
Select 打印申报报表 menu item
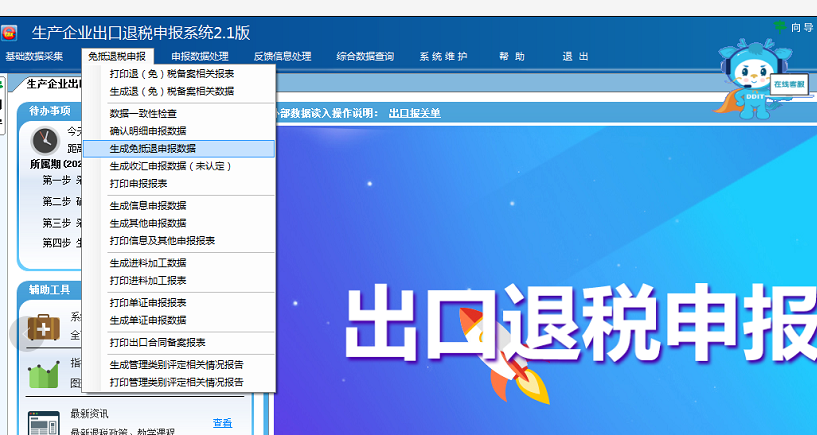pyautogui.click(x=138, y=184)
